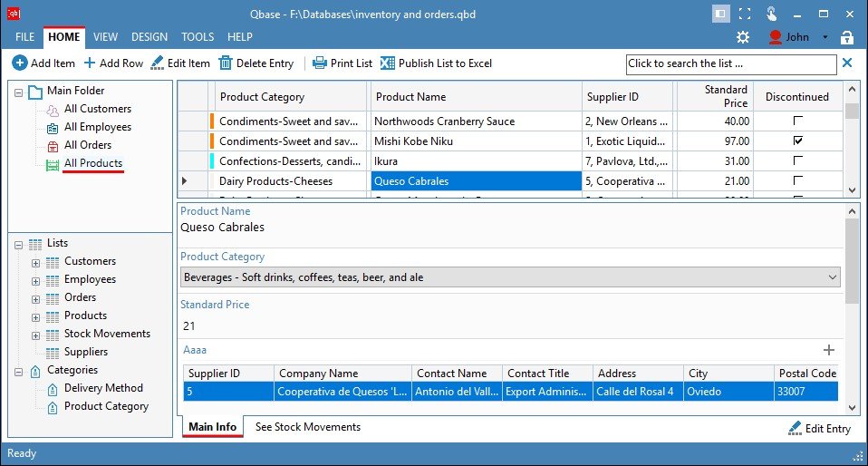Click the Antonio del Vall... contact cell
Screen dimensions: 868x466
[458, 391]
